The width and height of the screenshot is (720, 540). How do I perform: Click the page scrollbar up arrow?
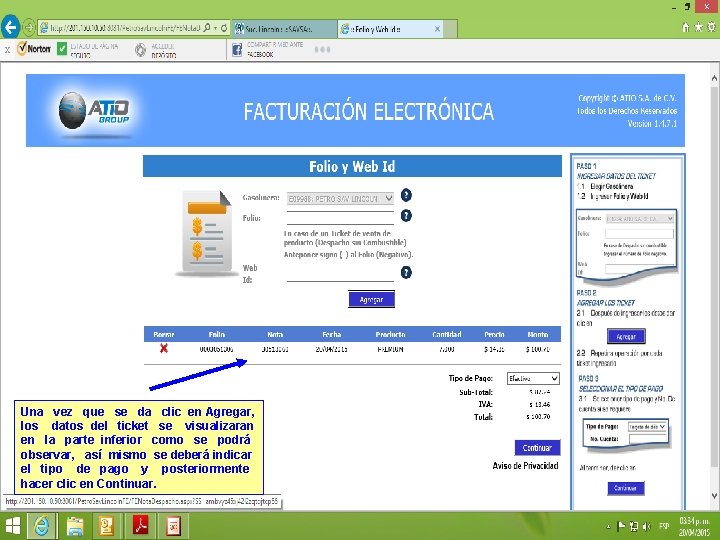714,79
